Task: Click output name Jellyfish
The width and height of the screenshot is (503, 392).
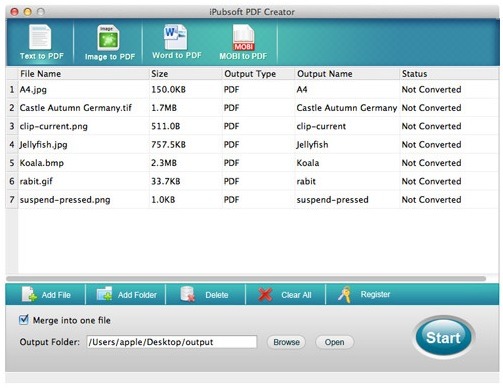Action: tap(312, 145)
